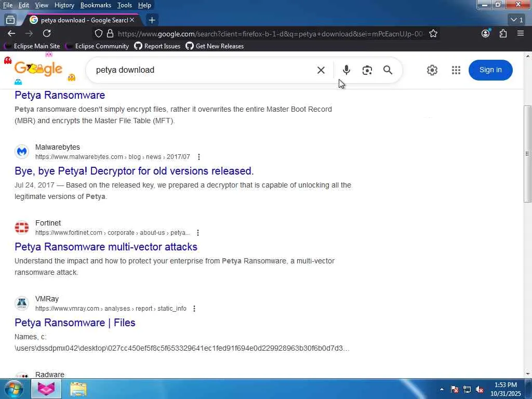This screenshot has width=532, height=399.
Task: Click the tracking protection shield icon
Action: pos(98,33)
